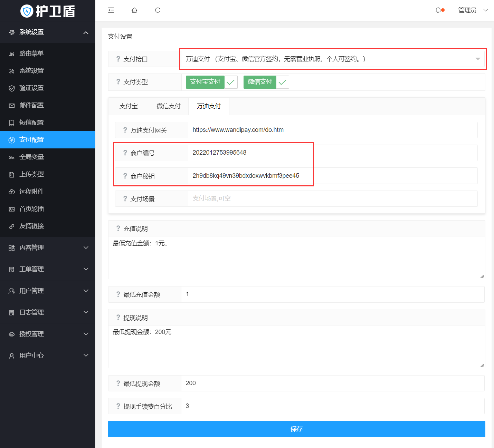Click the 商户编号 input field
Image resolution: width=494 pixels, height=448 pixels.
(333, 153)
